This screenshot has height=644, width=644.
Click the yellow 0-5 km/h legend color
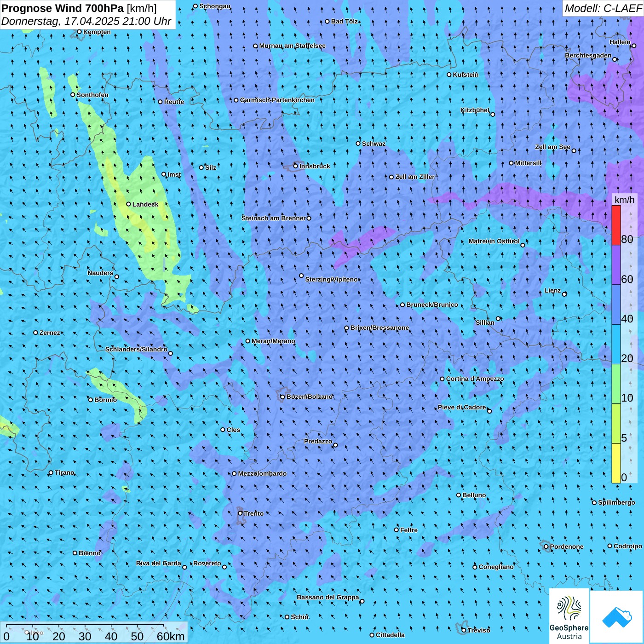click(x=616, y=463)
